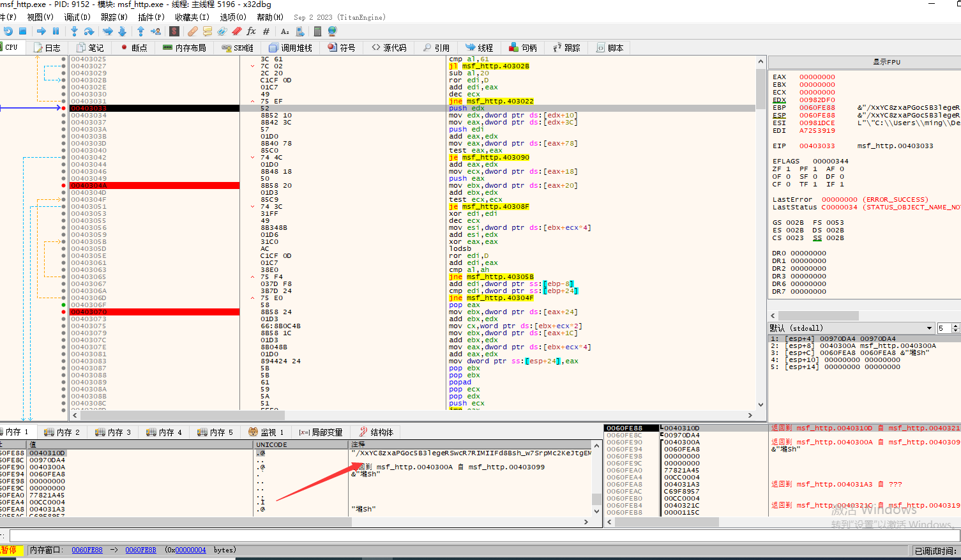Open the 调试(D) menu

[x=77, y=17]
